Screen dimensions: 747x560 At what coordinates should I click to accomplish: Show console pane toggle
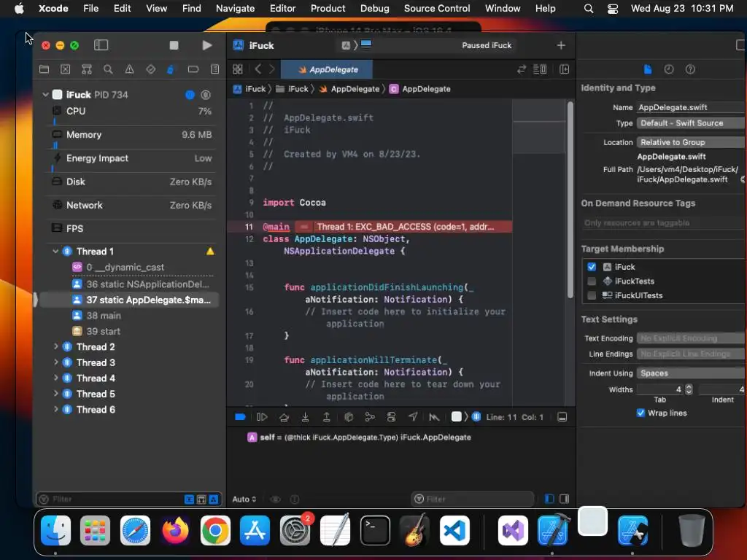click(x=565, y=499)
